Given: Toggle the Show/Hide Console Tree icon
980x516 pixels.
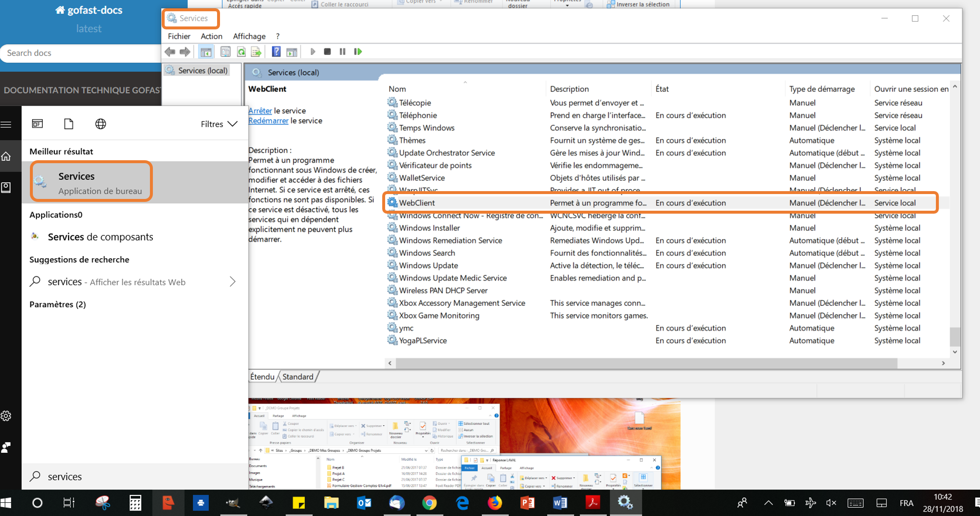Looking at the screenshot, I should tap(206, 51).
